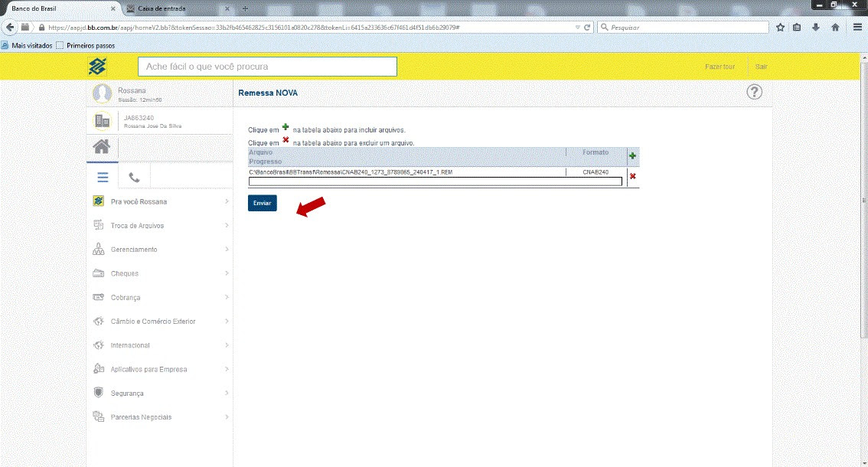Click the CNAB240 format cell
868x467 pixels.
tap(596, 172)
